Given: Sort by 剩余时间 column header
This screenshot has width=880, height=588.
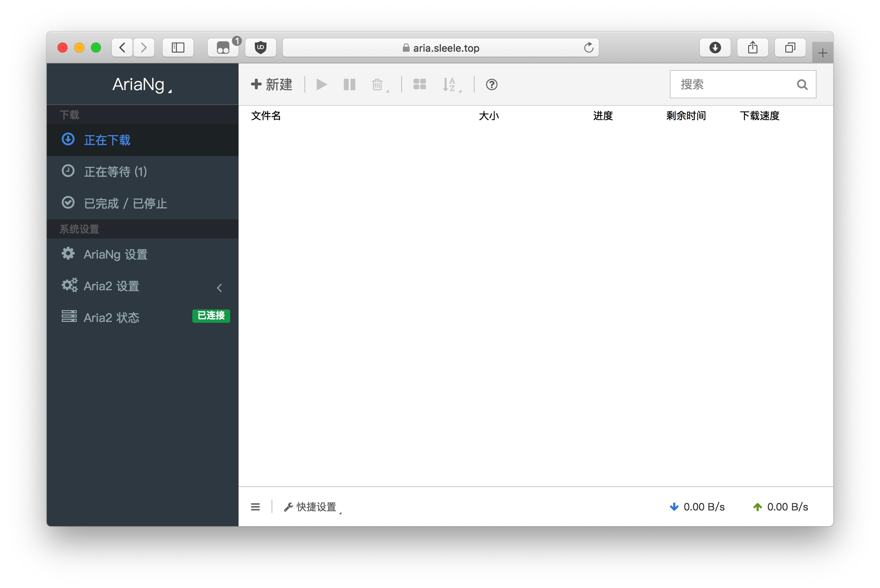Looking at the screenshot, I should click(x=686, y=116).
